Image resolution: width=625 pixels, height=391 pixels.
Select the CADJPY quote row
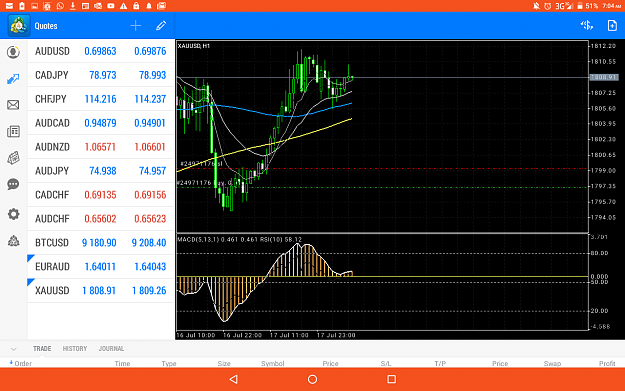[x=101, y=75]
